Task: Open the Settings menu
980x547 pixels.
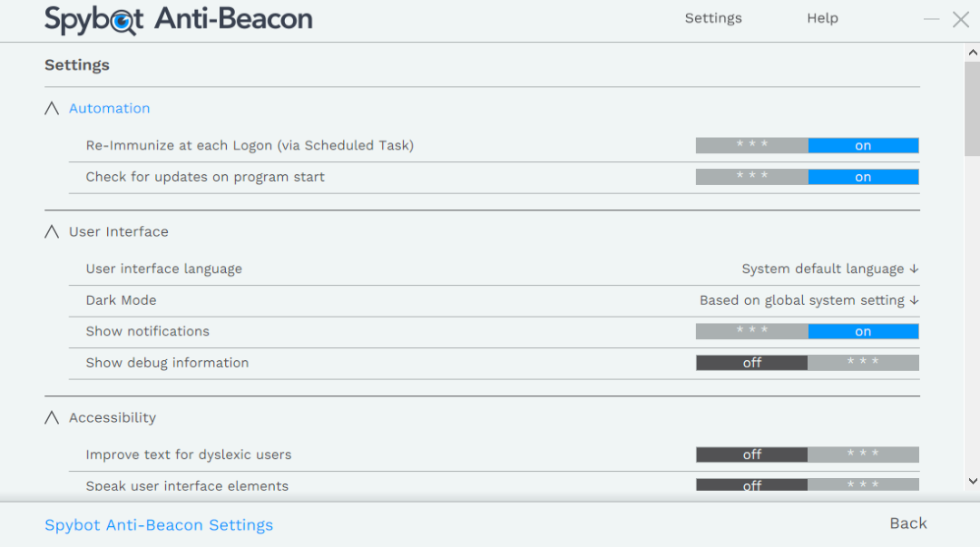Action: click(x=713, y=18)
